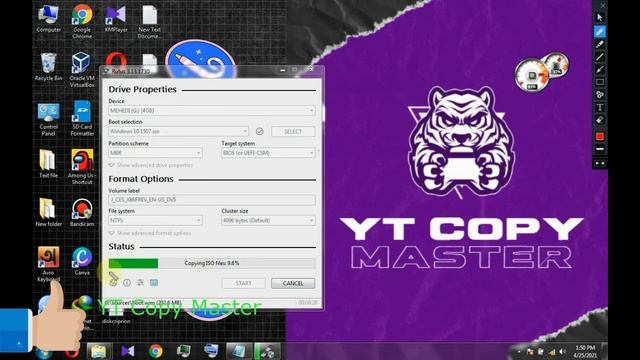Select the arrow cursor tool in drawing toolbar

point(600,18)
